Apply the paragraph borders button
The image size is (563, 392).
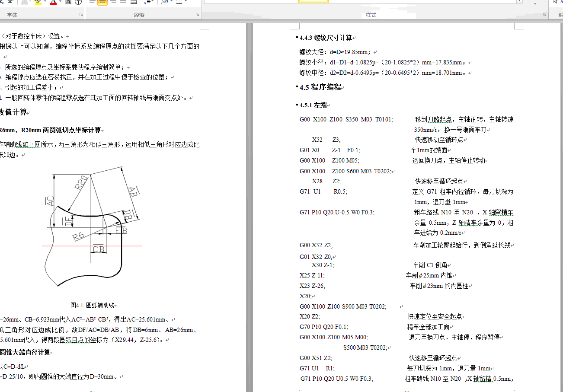[179, 2]
